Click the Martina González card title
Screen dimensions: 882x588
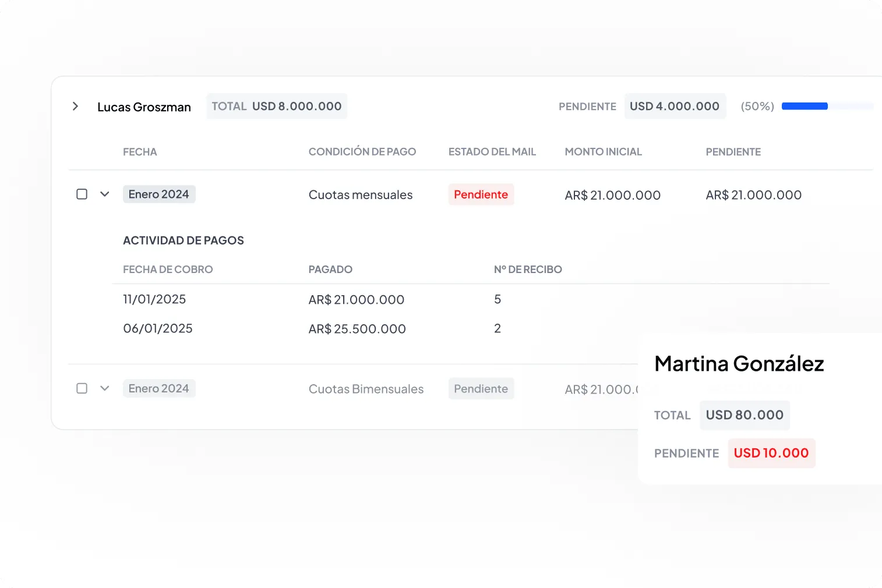[x=739, y=364]
